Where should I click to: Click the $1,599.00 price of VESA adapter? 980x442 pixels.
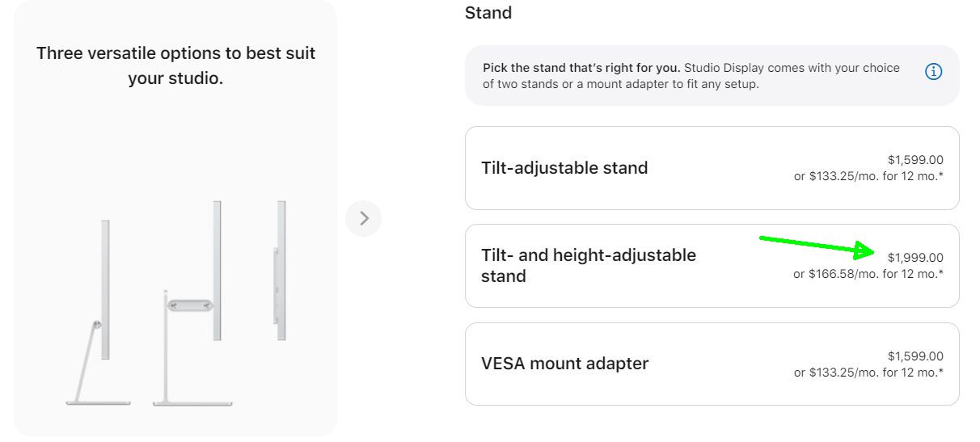point(915,356)
